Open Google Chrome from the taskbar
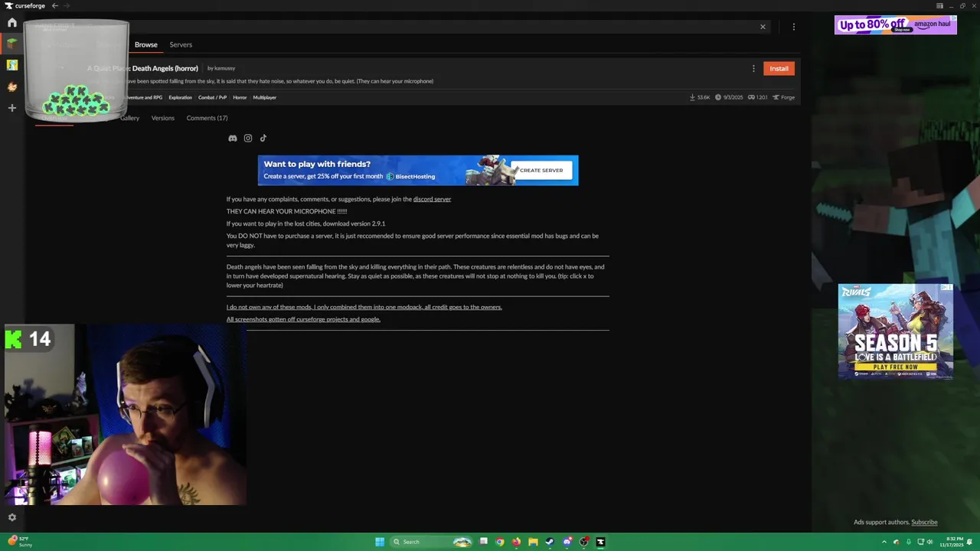The image size is (980, 551). (500, 542)
